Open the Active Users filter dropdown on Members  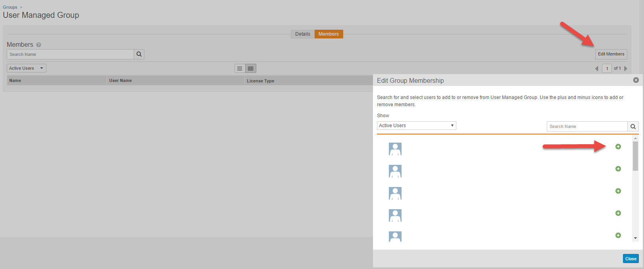27,68
